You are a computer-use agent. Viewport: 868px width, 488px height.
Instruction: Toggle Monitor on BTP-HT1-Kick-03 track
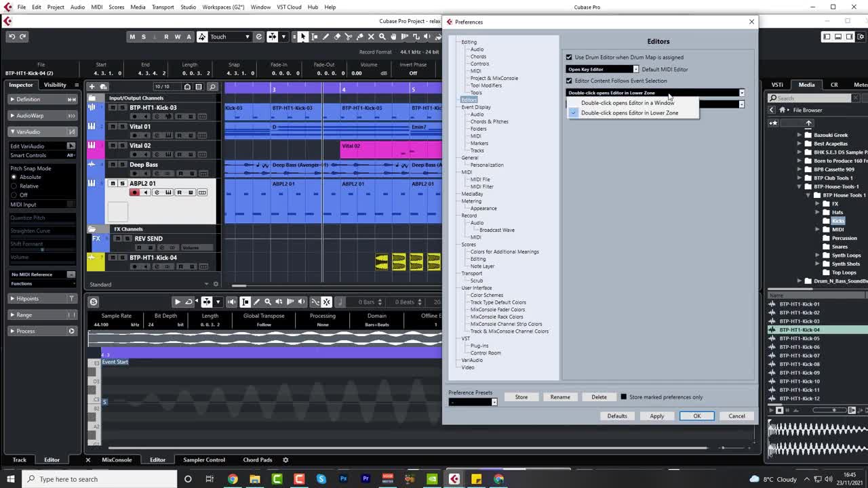point(144,117)
